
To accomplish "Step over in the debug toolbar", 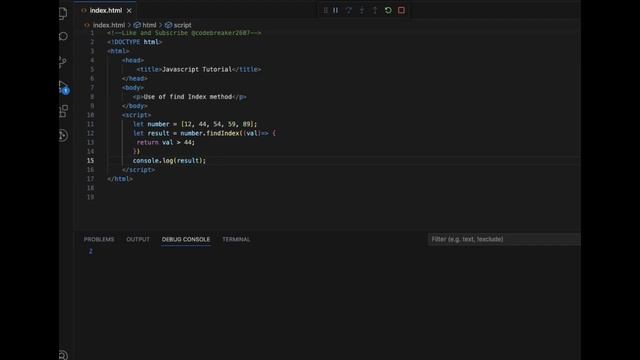I will point(349,10).
